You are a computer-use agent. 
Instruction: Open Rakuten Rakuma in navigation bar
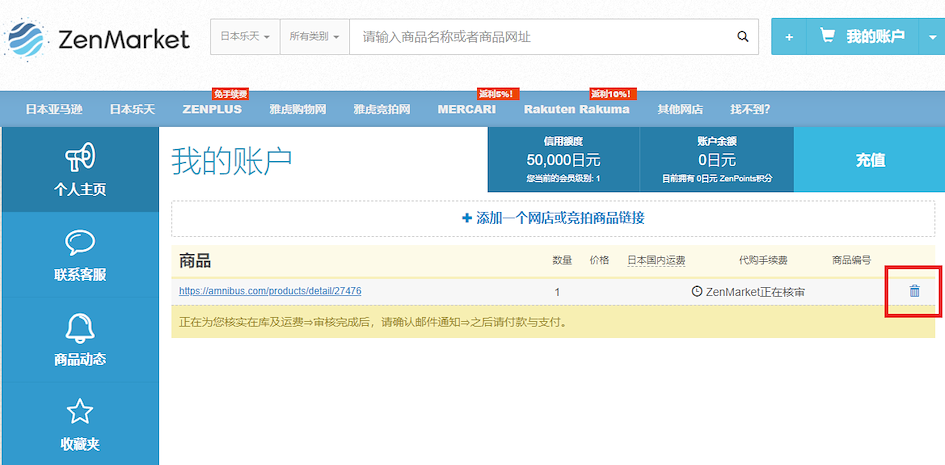point(577,110)
